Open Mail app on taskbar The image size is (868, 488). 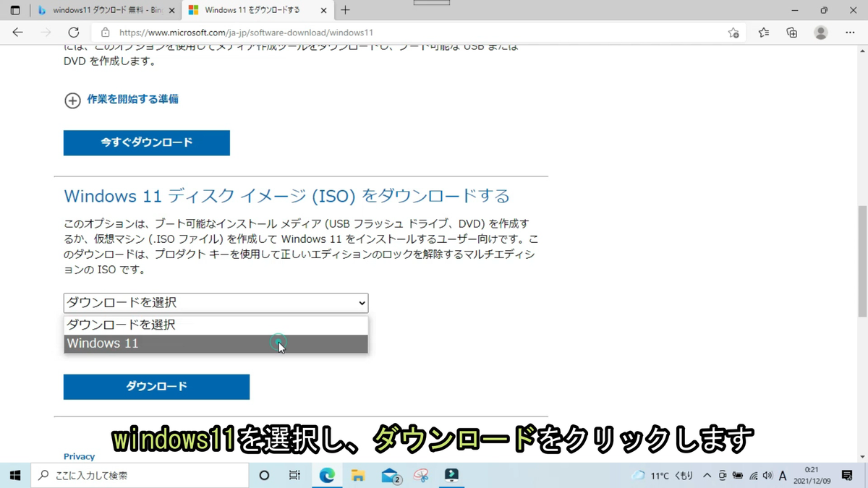[391, 475]
